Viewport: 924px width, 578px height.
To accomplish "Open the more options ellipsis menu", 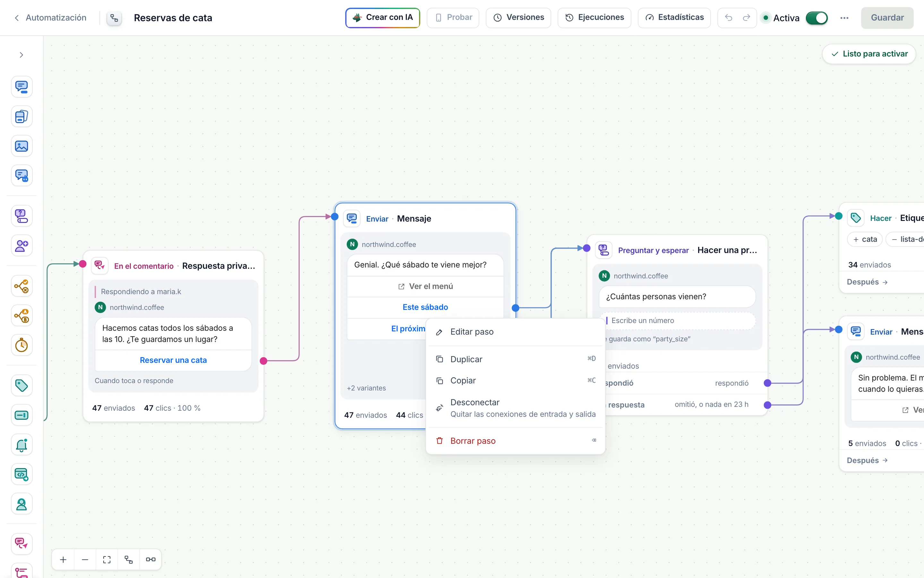I will (x=844, y=18).
